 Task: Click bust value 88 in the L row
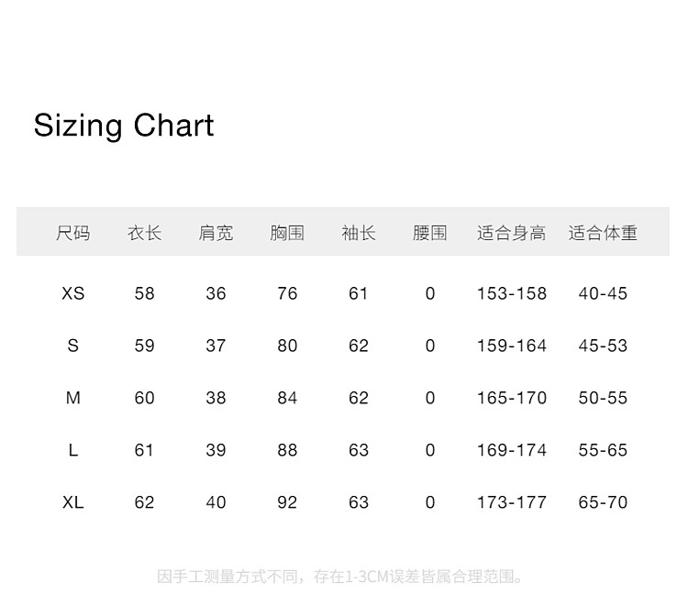(x=287, y=450)
